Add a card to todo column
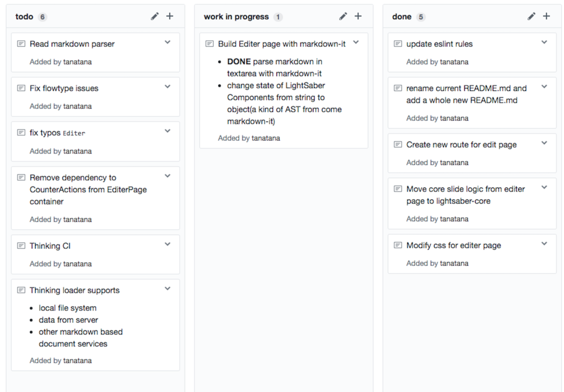The width and height of the screenshot is (564, 392). [170, 16]
